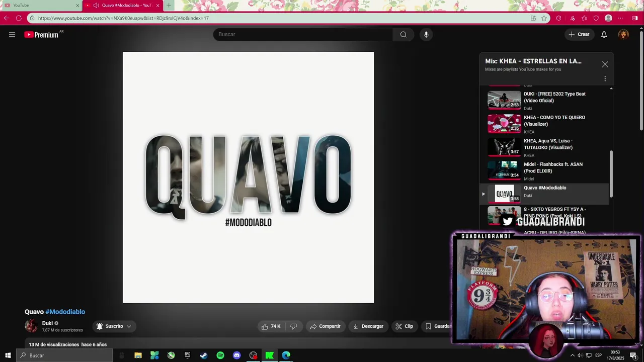
Task: Open a new browser tab
Action: point(169,6)
